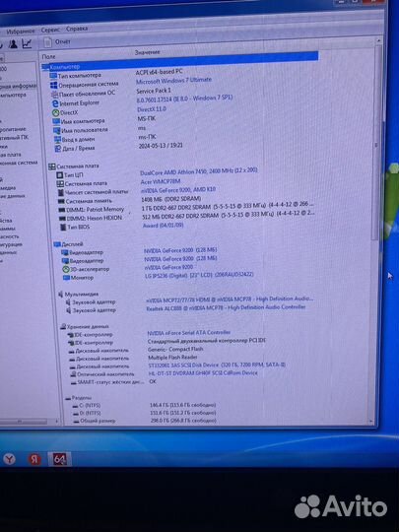Screen dimensions: 399x532
Task: Click the DirectX row icon
Action: click(55, 112)
